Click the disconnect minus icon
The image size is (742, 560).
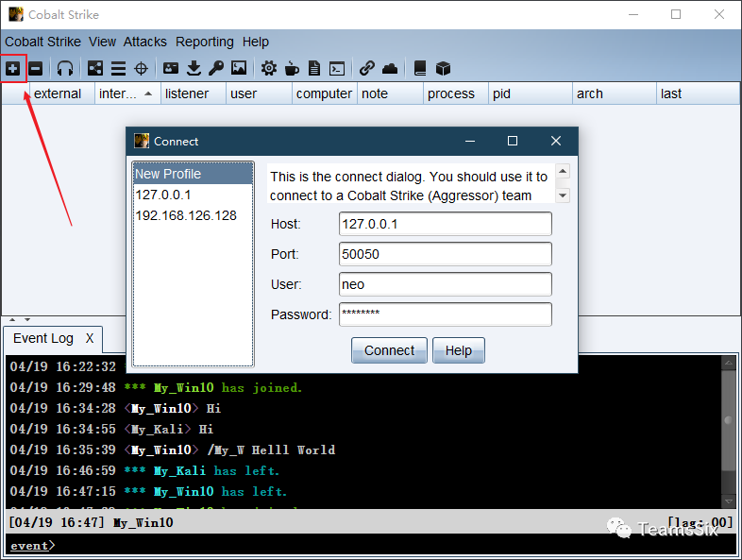(x=36, y=69)
